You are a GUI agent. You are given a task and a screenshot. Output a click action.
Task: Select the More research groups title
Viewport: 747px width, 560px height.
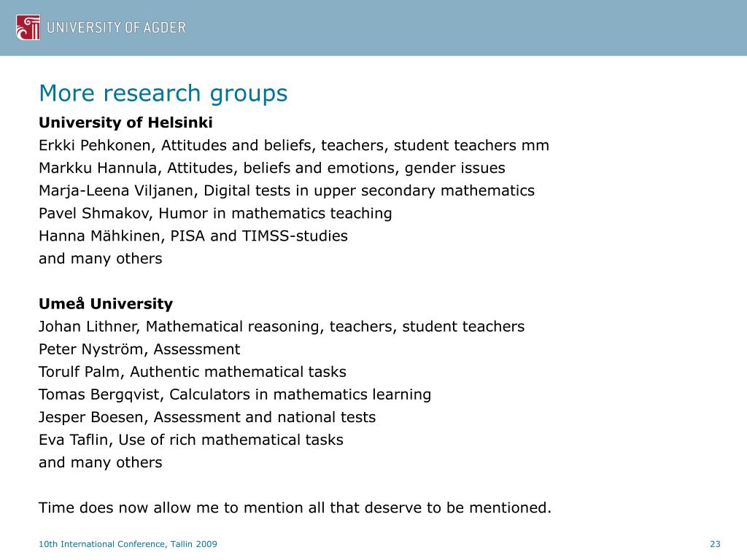(x=163, y=93)
